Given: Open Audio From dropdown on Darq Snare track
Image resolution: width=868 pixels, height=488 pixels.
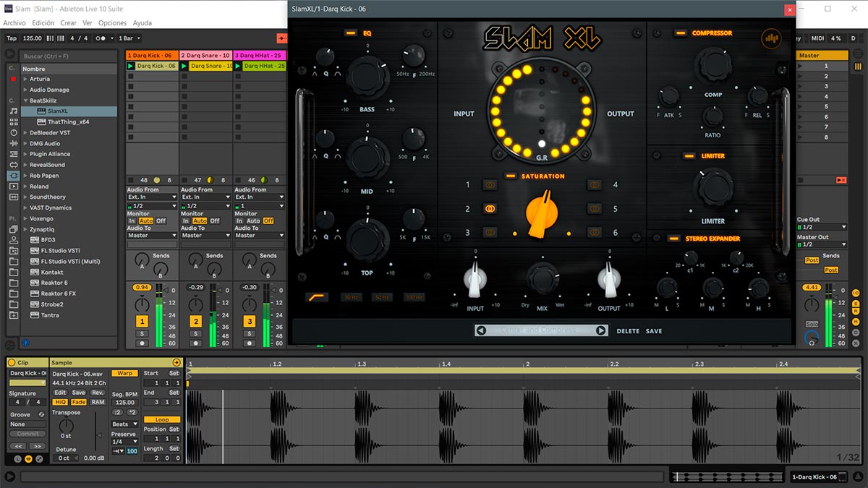Looking at the screenshot, I should pos(205,197).
